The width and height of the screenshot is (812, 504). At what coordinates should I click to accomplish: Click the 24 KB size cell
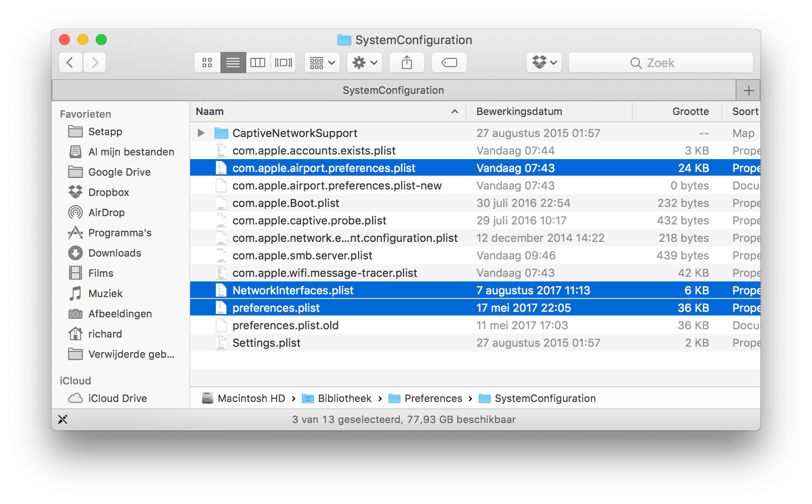693,168
